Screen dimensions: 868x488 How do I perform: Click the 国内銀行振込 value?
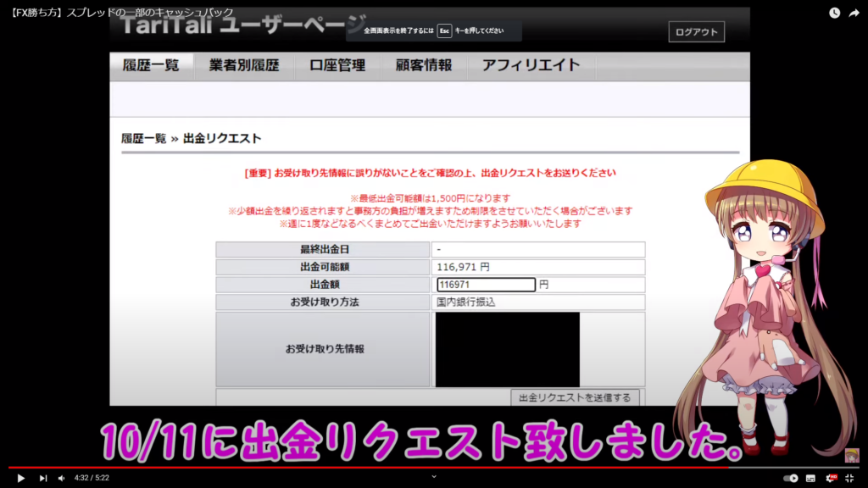point(465,302)
